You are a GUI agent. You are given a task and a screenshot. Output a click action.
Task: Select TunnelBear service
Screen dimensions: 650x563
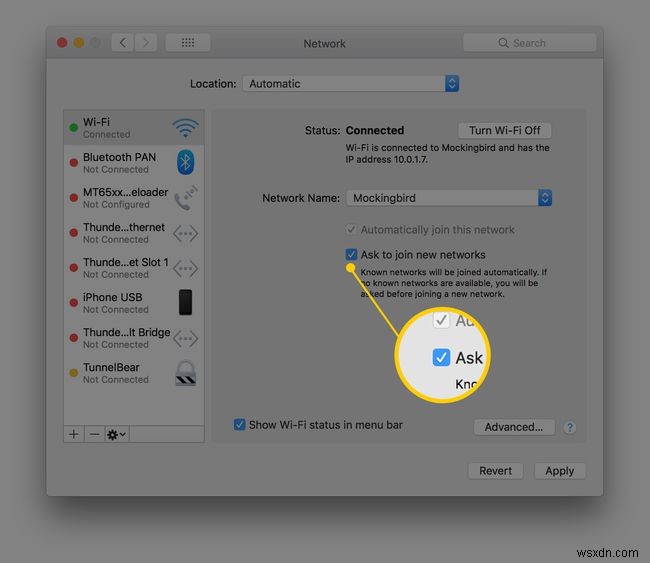point(134,373)
